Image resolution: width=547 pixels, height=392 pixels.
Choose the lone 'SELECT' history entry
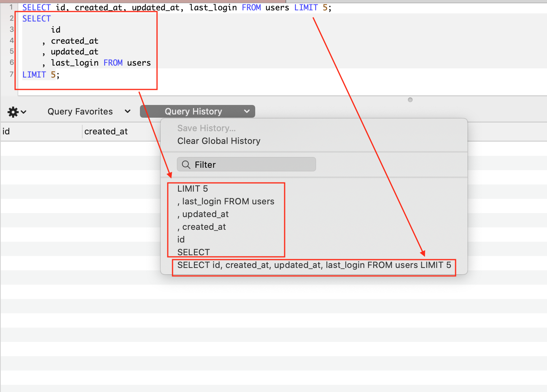pos(193,252)
